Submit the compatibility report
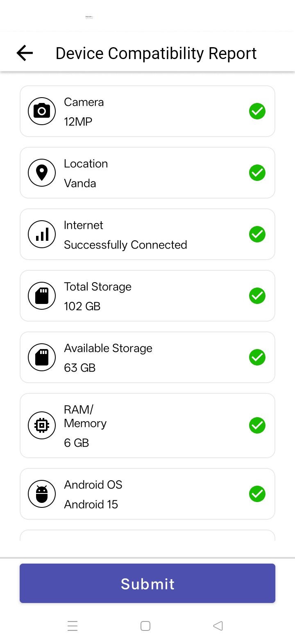 (x=147, y=583)
